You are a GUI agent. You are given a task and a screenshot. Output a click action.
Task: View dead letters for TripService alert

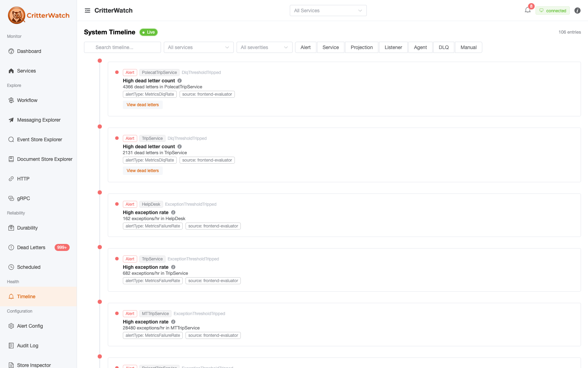pyautogui.click(x=143, y=171)
